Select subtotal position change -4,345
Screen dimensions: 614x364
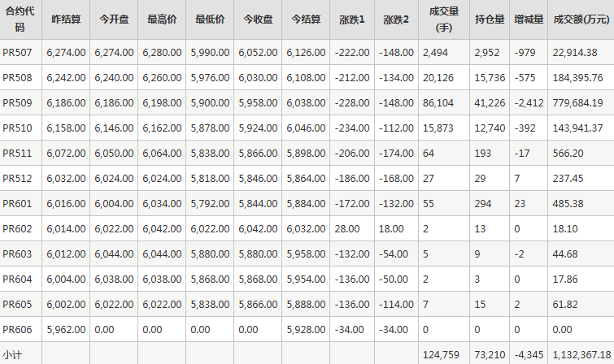(529, 355)
